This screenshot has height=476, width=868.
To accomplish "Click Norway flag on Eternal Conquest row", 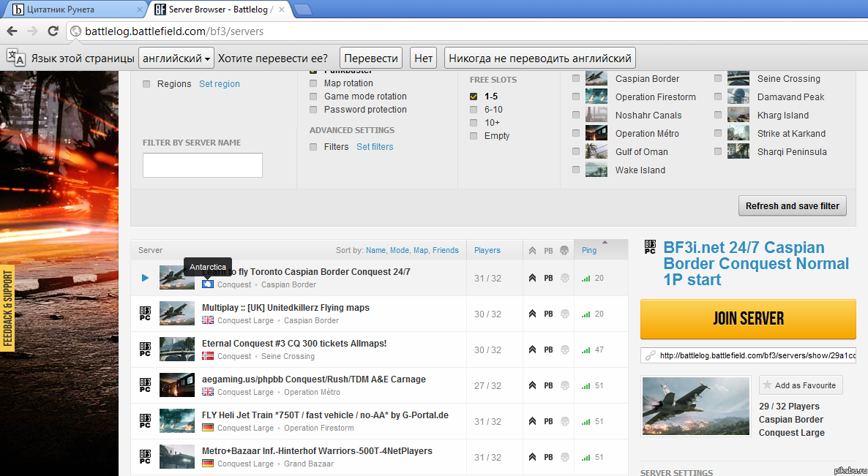I will coord(208,356).
